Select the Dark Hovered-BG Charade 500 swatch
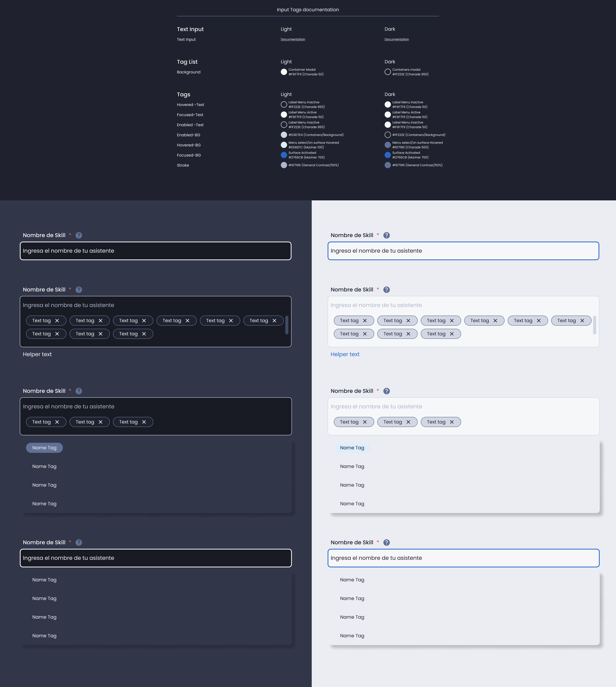This screenshot has height=687, width=616. coord(388,145)
